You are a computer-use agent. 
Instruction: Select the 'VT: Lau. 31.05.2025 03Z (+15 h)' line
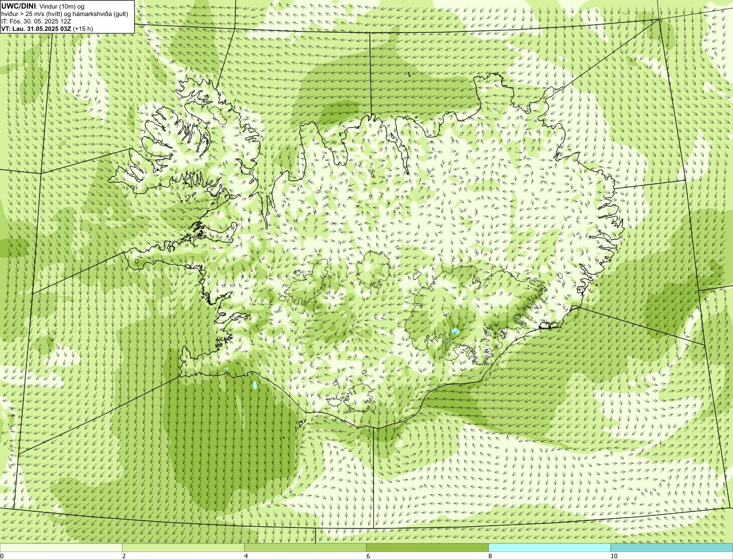click(x=47, y=28)
